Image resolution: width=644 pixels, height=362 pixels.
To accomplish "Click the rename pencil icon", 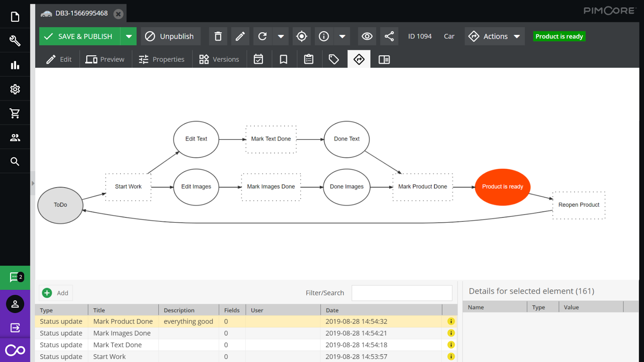I will [240, 36].
